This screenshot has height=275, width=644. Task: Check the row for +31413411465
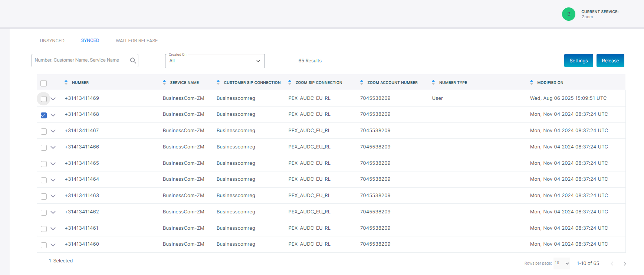44,164
